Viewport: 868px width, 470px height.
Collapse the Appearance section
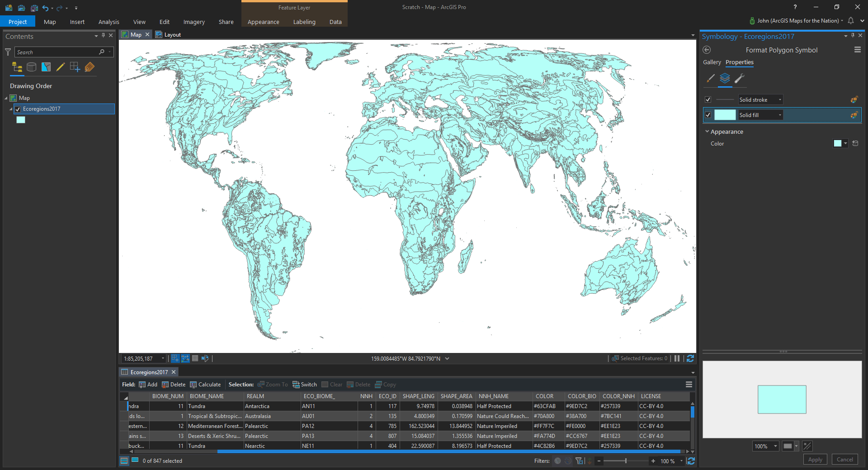(707, 132)
